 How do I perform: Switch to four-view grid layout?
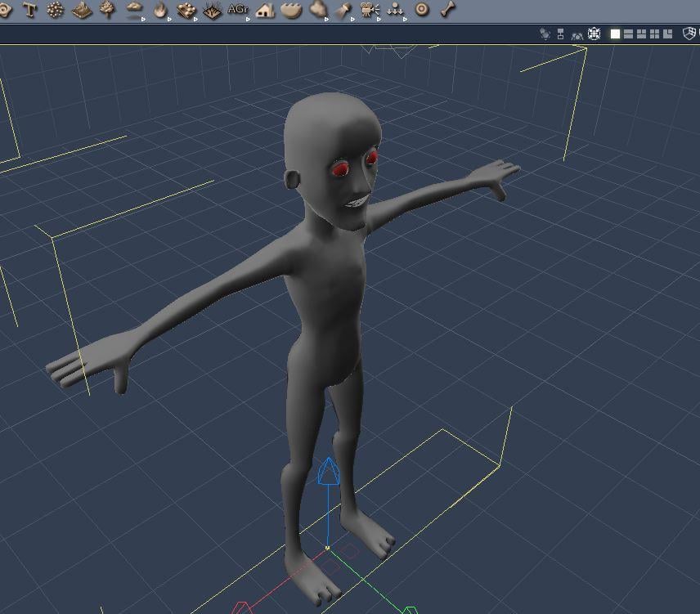pyautogui.click(x=654, y=34)
